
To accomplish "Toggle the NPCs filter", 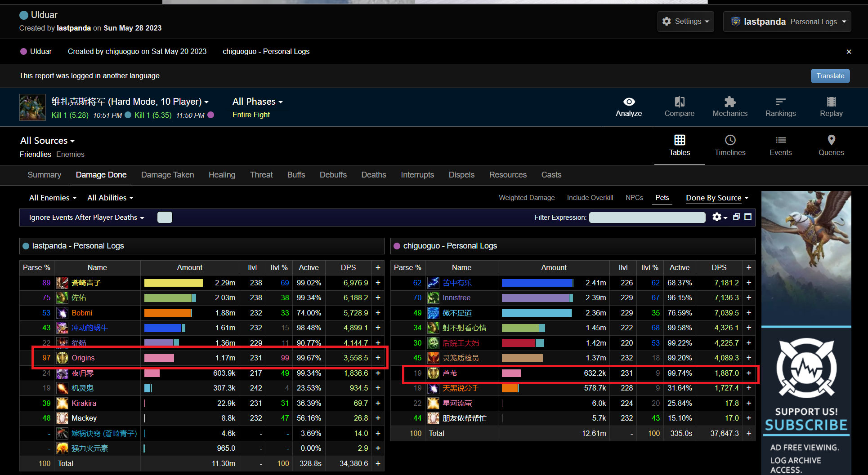I will tap(634, 198).
